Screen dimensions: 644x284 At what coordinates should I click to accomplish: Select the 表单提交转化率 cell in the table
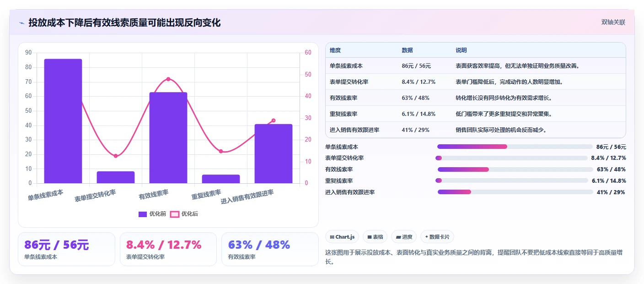(x=349, y=82)
